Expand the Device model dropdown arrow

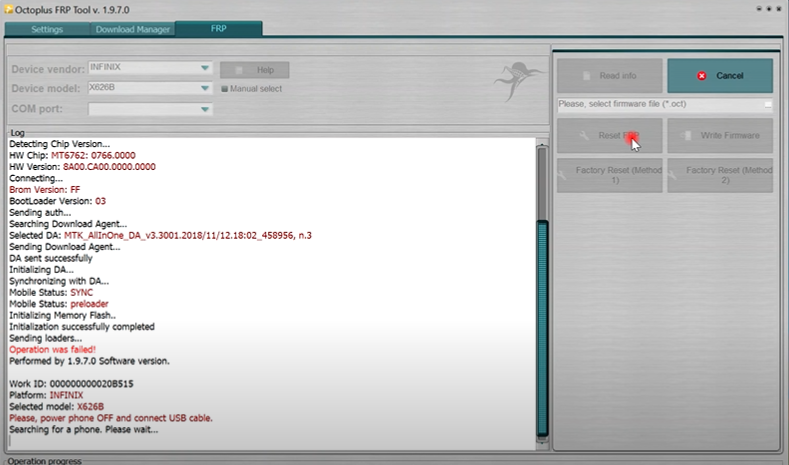click(x=205, y=88)
